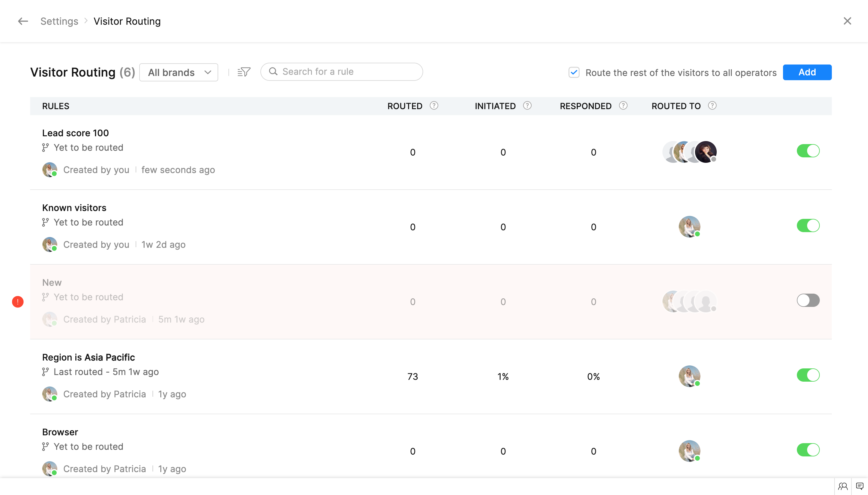Image resolution: width=868 pixels, height=495 pixels.
Task: Open the filter rules icon
Action: [244, 72]
